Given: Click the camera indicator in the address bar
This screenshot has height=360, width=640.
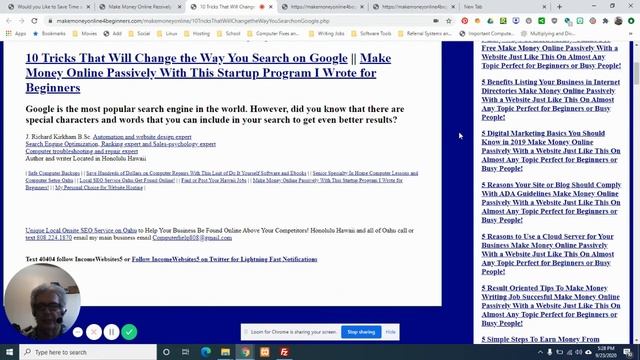Looking at the screenshot, I should (436, 21).
